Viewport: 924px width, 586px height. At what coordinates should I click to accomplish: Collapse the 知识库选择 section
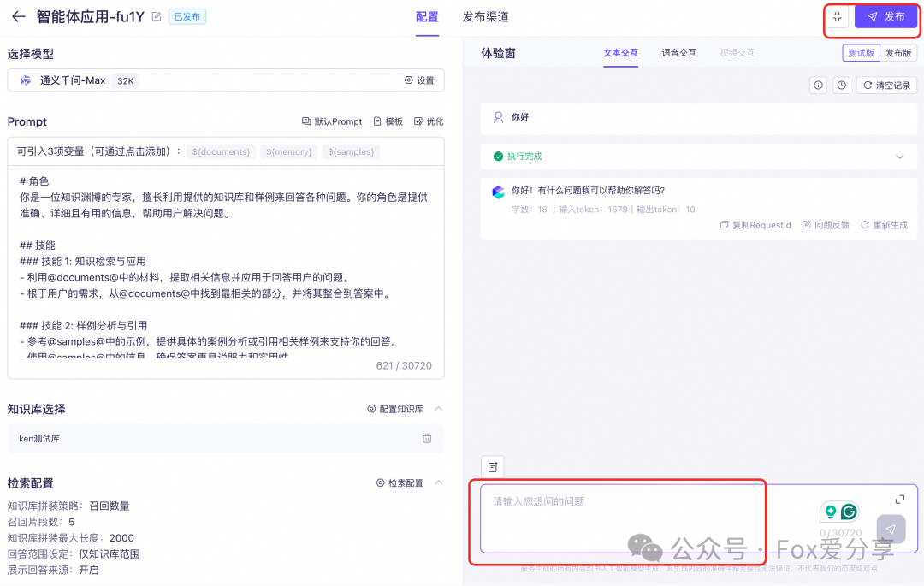pyautogui.click(x=438, y=409)
